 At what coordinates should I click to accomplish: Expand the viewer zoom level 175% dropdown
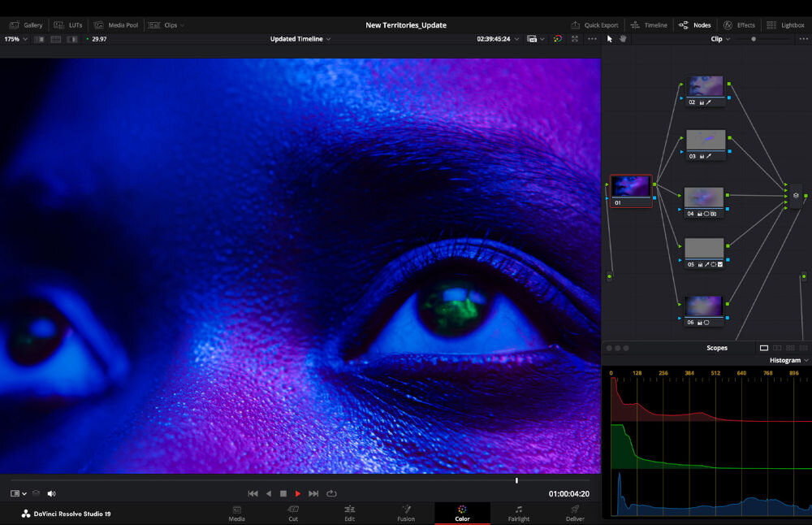point(13,38)
